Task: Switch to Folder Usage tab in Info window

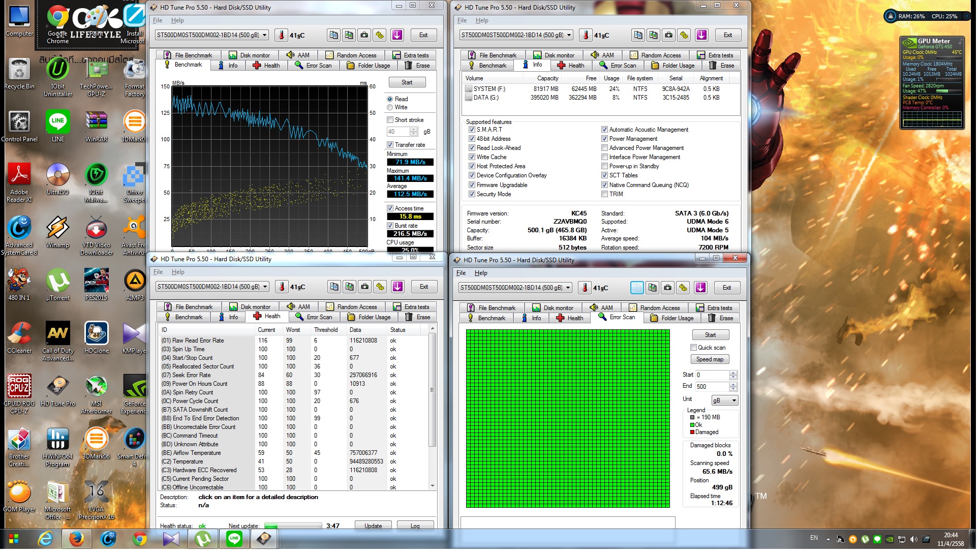Action: point(673,66)
